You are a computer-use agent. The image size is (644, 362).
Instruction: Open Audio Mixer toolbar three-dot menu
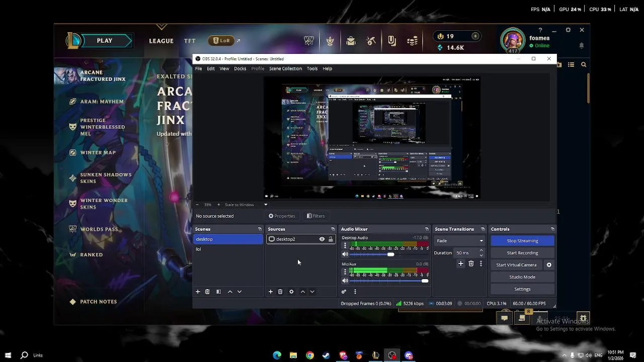(x=355, y=292)
